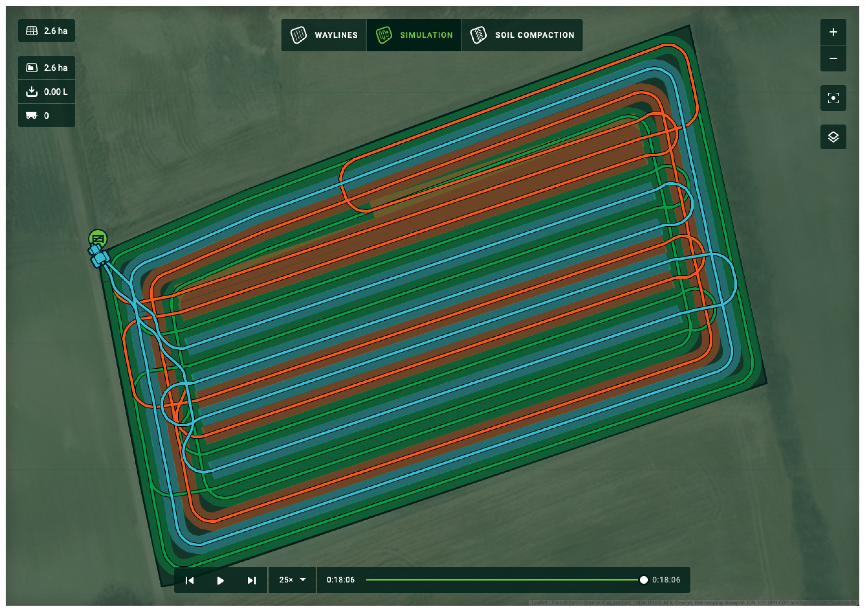Screen dimensions: 868x616
Task: Skip to simulation start
Action: [x=190, y=580]
